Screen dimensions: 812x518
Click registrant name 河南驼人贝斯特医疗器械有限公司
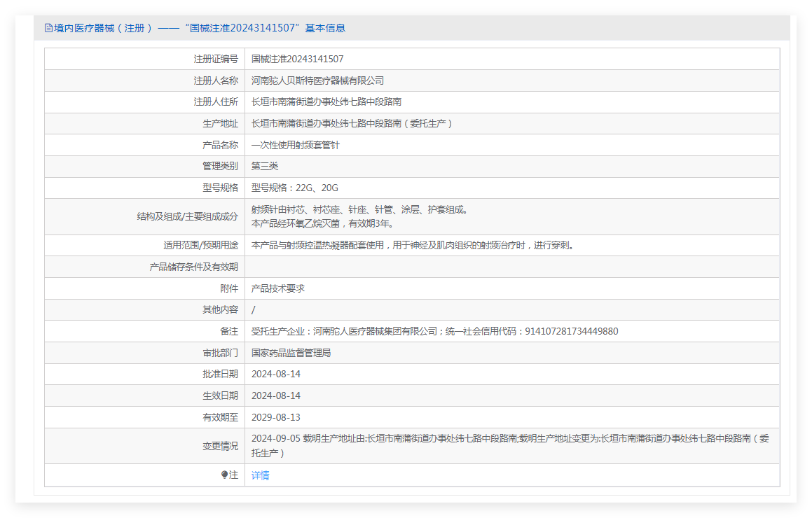pos(317,81)
